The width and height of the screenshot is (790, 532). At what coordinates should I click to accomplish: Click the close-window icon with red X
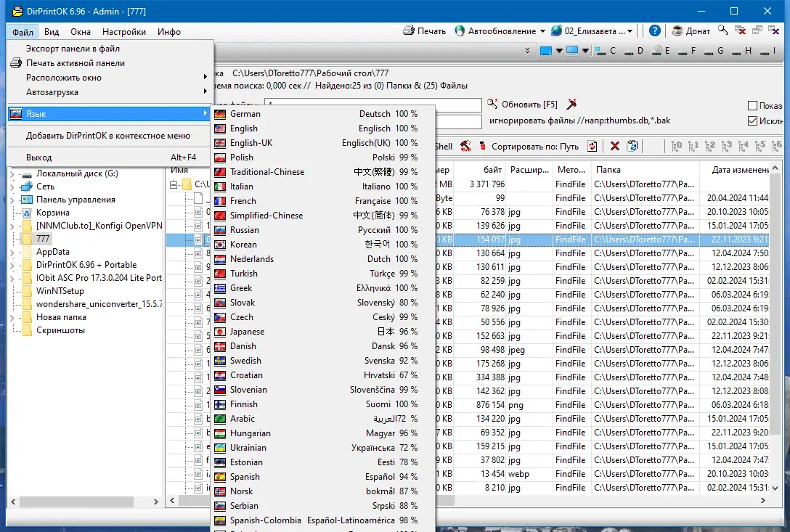point(740,30)
